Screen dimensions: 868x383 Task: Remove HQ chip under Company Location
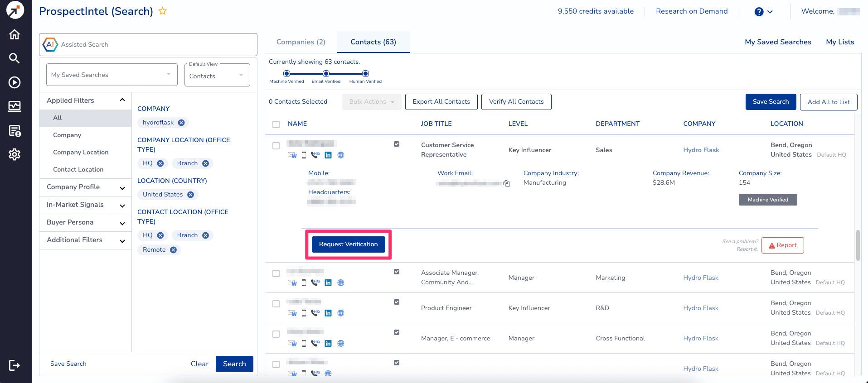tap(160, 163)
